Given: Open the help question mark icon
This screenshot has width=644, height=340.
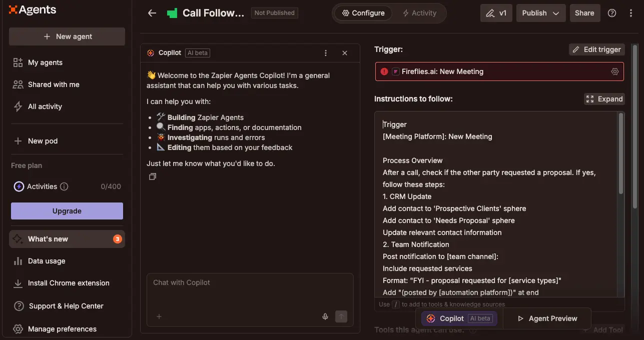Looking at the screenshot, I should [611, 13].
